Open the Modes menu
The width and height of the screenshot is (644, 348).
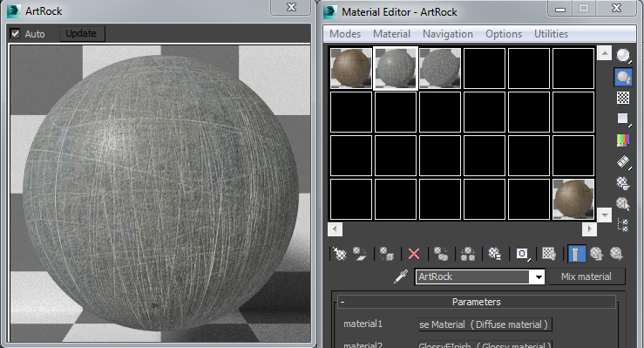tap(345, 34)
